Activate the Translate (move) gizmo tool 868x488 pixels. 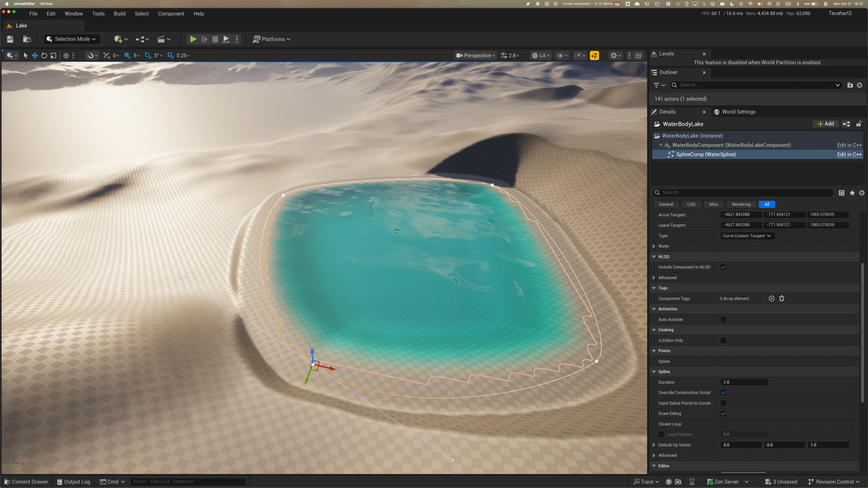35,56
